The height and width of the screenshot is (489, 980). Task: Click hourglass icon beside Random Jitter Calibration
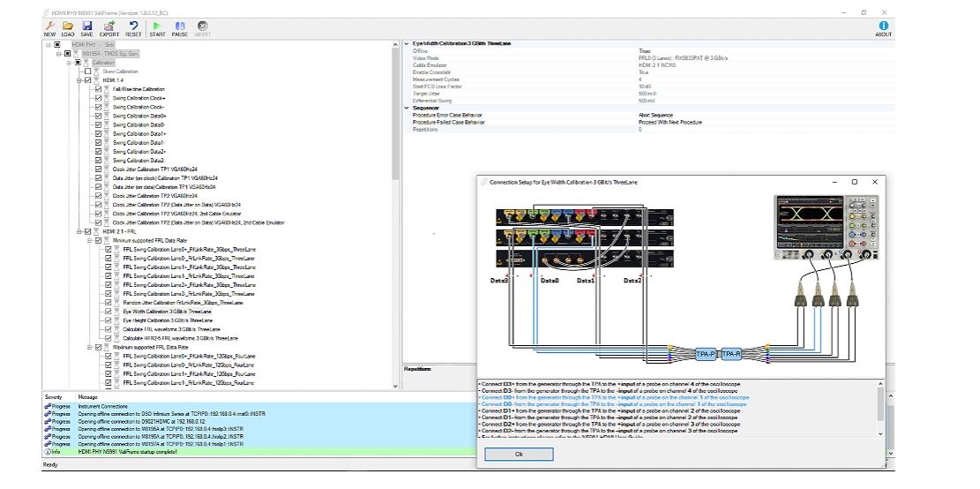point(116,303)
